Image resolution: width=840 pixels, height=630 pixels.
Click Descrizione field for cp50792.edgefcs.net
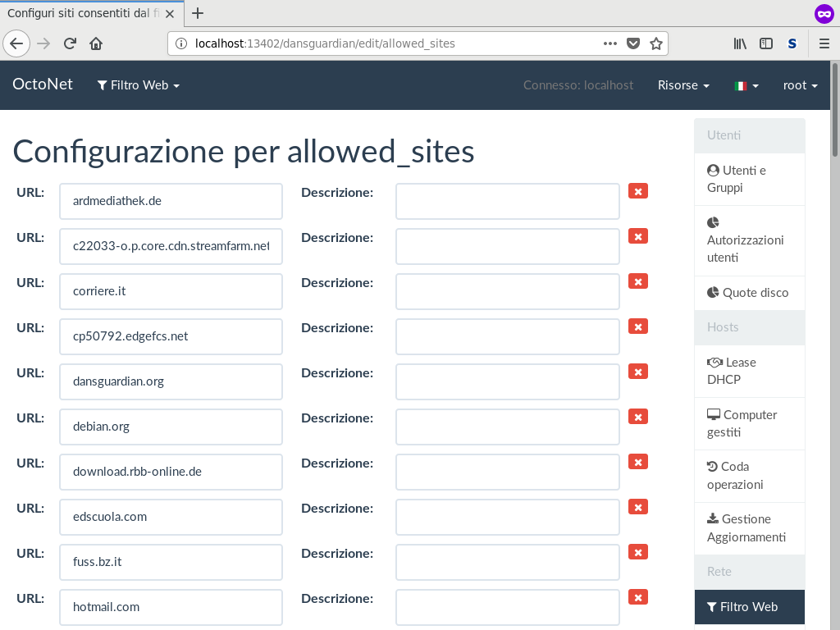[x=507, y=336]
